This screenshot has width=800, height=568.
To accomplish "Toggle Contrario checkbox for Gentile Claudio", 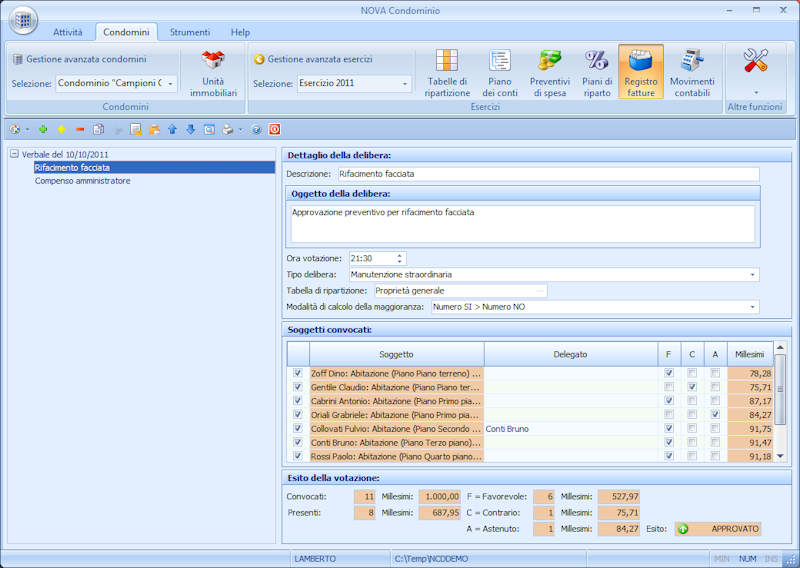I will pos(692,387).
